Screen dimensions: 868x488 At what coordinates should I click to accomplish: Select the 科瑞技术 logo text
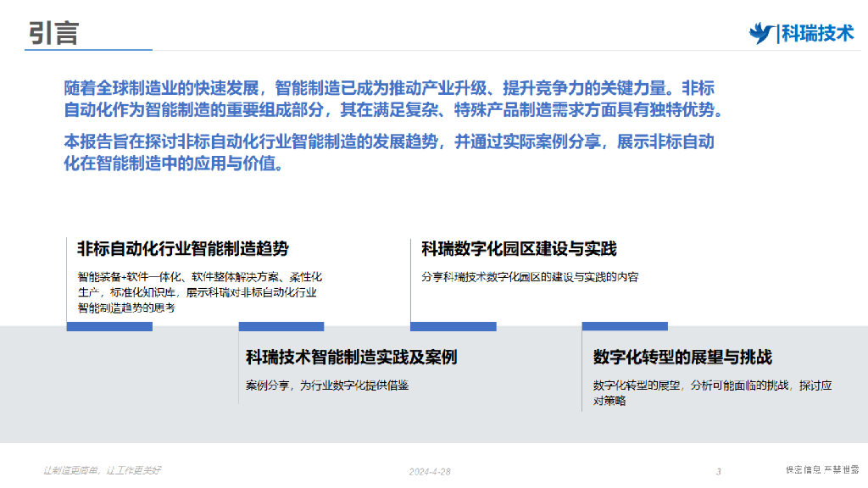coord(816,33)
